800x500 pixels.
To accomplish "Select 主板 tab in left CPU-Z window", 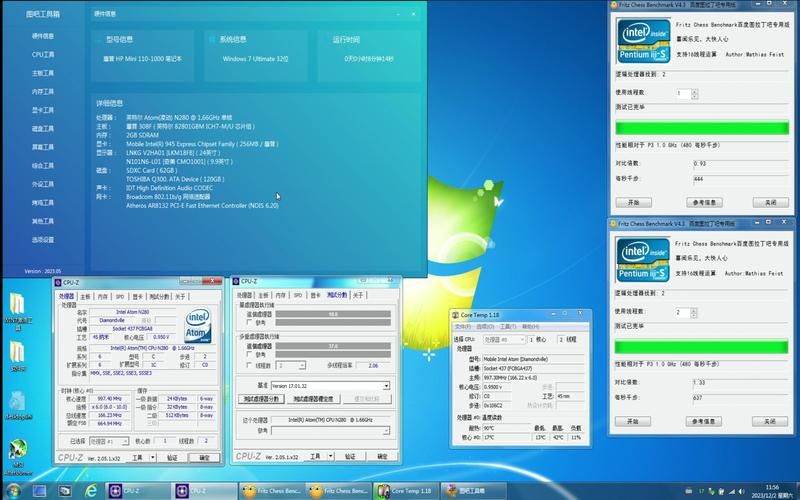I will point(85,296).
